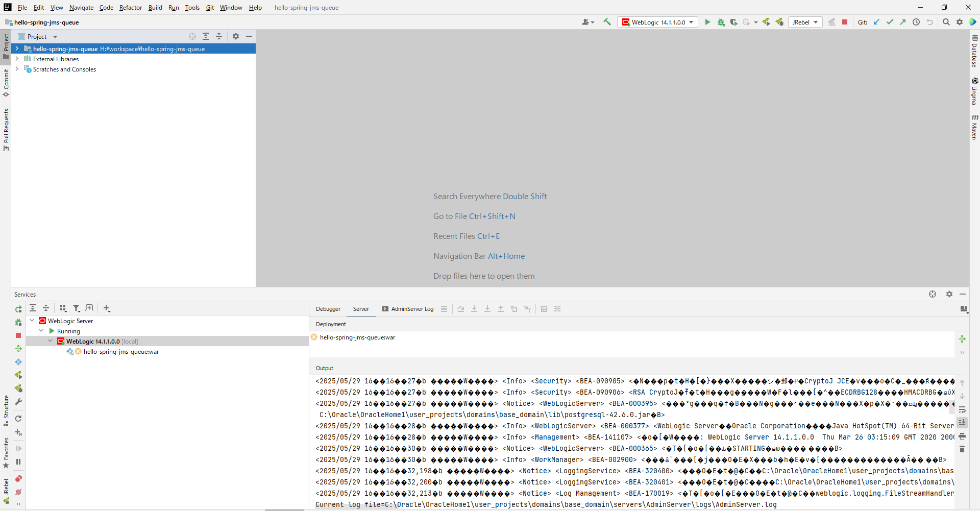Image resolution: width=980 pixels, height=511 pixels.
Task: Switch to the Debugger tab
Action: pos(328,309)
